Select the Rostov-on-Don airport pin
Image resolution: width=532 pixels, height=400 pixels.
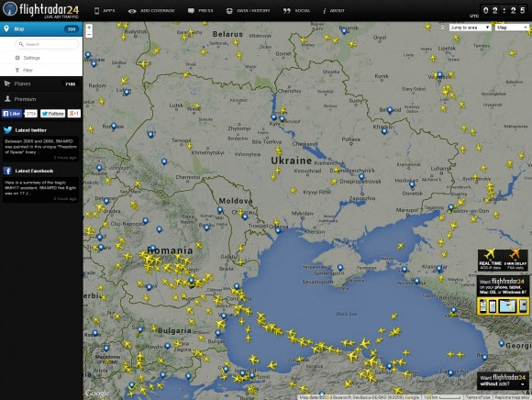pos(450,207)
